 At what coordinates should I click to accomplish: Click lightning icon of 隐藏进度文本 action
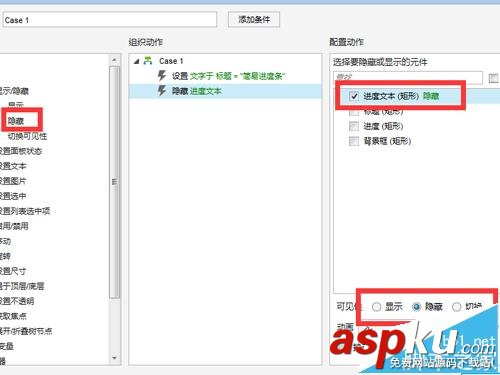coord(162,91)
